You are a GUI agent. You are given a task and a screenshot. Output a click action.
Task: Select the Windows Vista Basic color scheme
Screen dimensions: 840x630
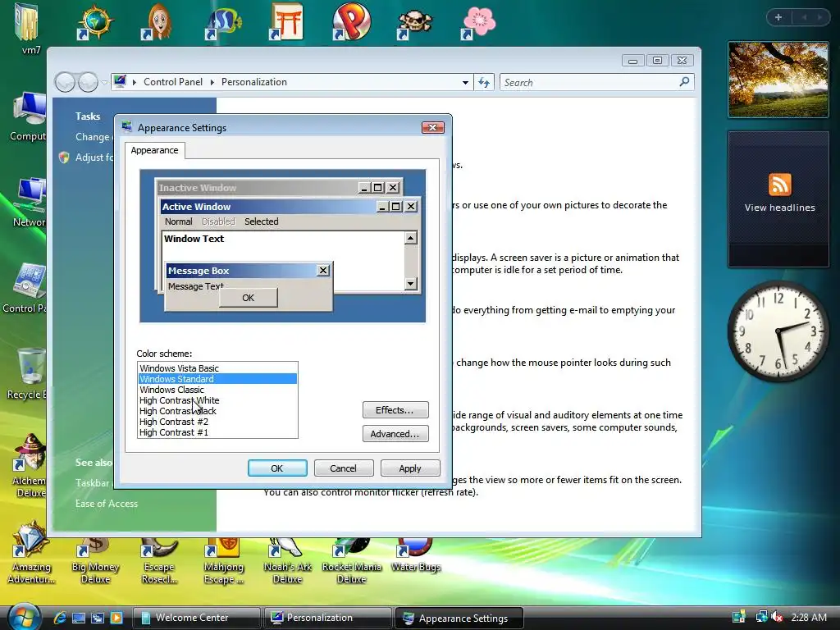[x=217, y=368]
